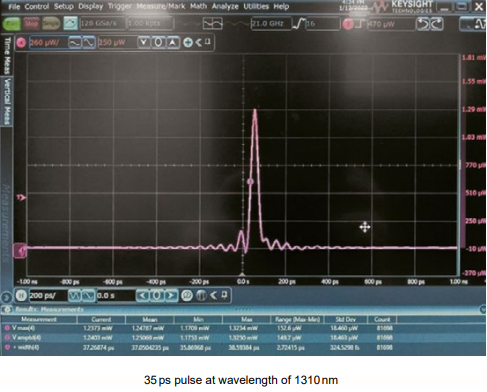Open the Measurements side tab
Image resolution: width=487 pixels, height=392 pixels.
coord(7,222)
